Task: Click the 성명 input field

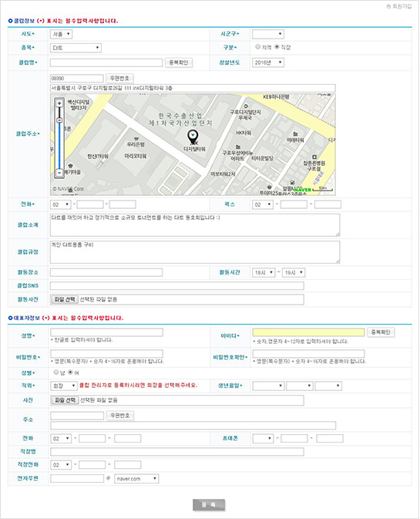Action: click(106, 332)
